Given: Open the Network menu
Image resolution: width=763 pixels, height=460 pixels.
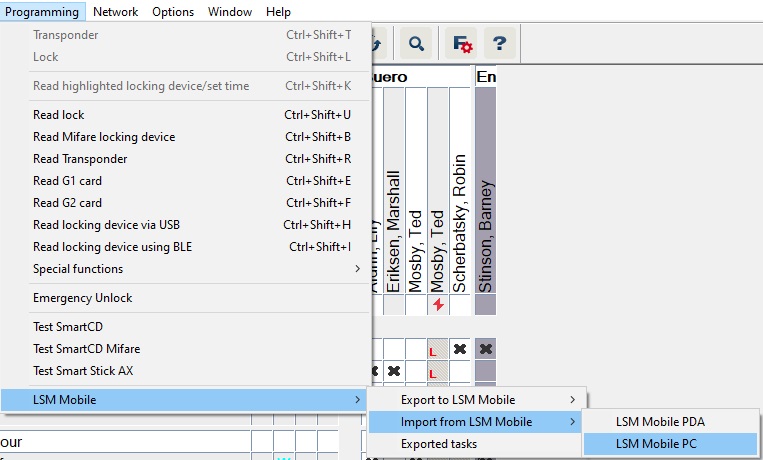Looking at the screenshot, I should pyautogui.click(x=115, y=12).
